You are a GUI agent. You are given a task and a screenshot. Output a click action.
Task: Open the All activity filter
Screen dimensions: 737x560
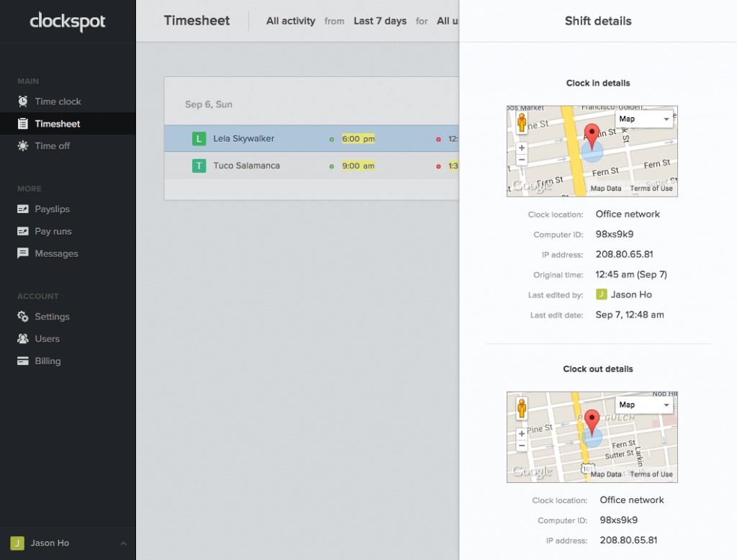pos(290,21)
